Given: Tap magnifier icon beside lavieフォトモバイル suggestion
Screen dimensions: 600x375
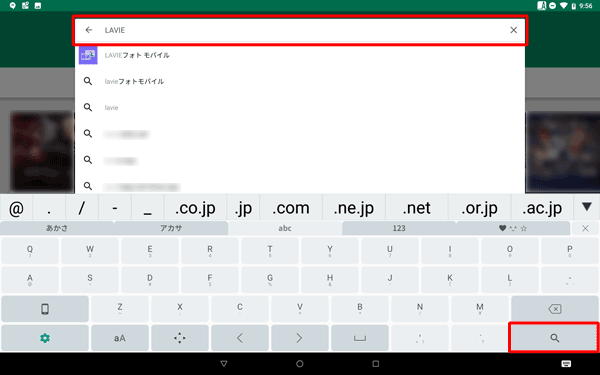Looking at the screenshot, I should click(88, 81).
